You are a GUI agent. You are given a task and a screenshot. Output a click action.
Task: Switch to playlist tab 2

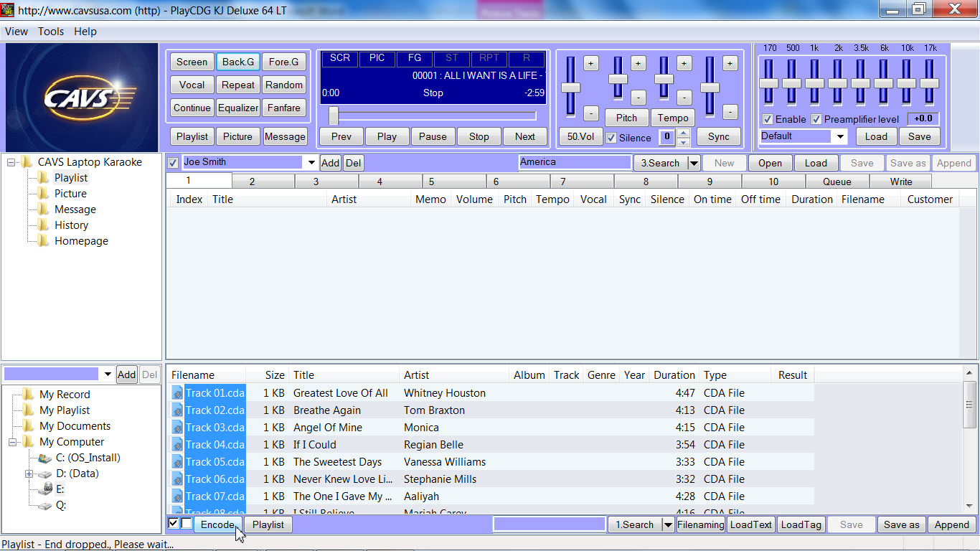(252, 182)
